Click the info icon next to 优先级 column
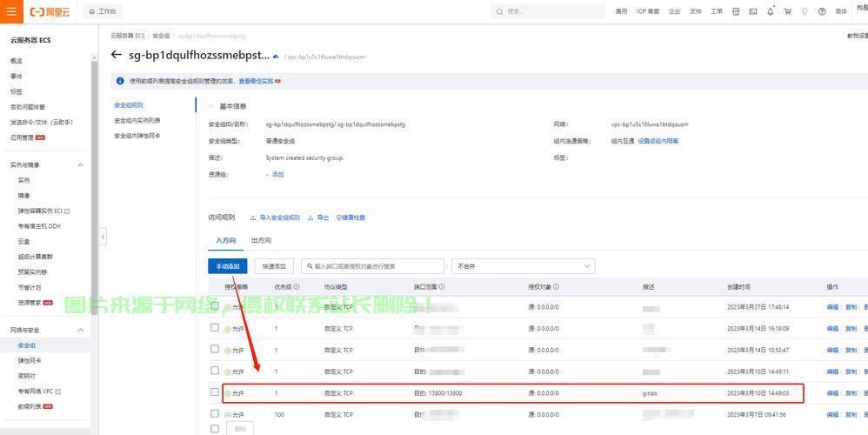The height and width of the screenshot is (435, 868). (x=297, y=287)
